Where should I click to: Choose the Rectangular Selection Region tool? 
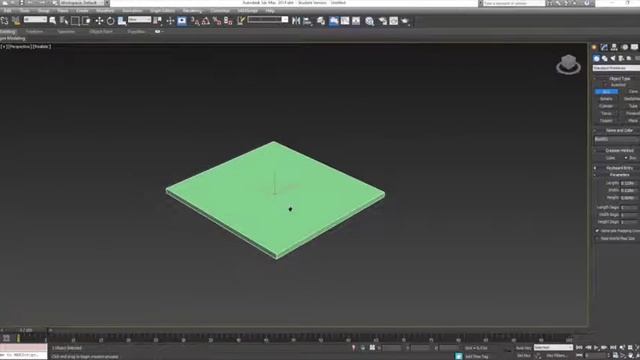[75, 20]
